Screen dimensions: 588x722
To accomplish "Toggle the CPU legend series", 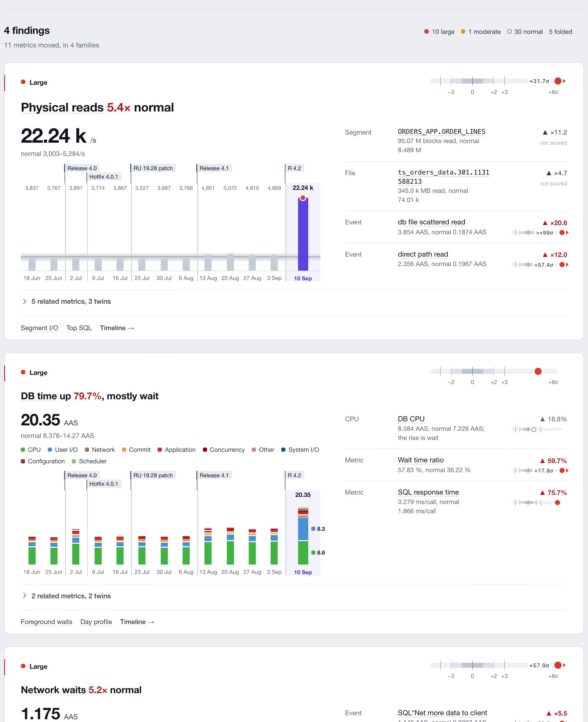I will click(31, 449).
